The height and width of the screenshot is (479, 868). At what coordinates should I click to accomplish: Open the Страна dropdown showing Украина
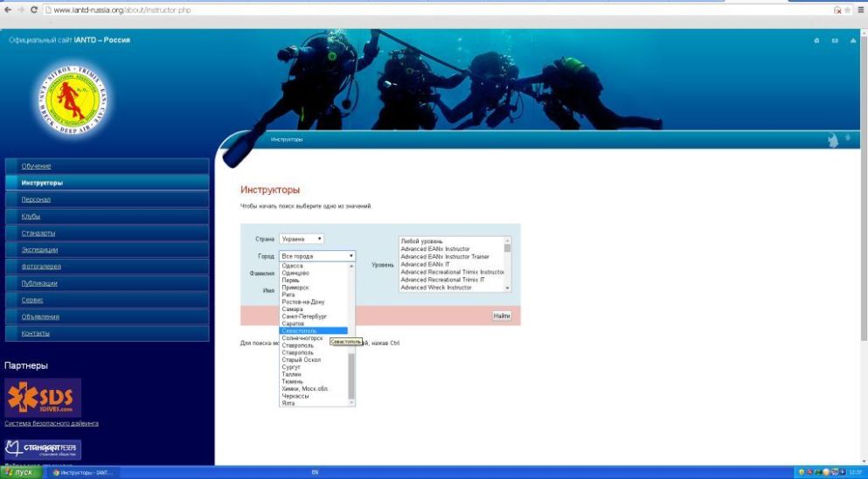pyautogui.click(x=302, y=239)
